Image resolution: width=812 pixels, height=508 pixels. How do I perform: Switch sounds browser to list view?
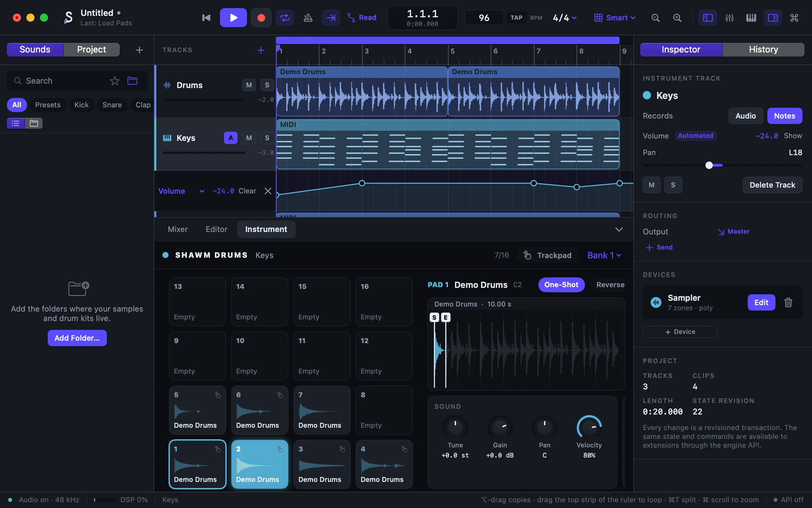16,123
